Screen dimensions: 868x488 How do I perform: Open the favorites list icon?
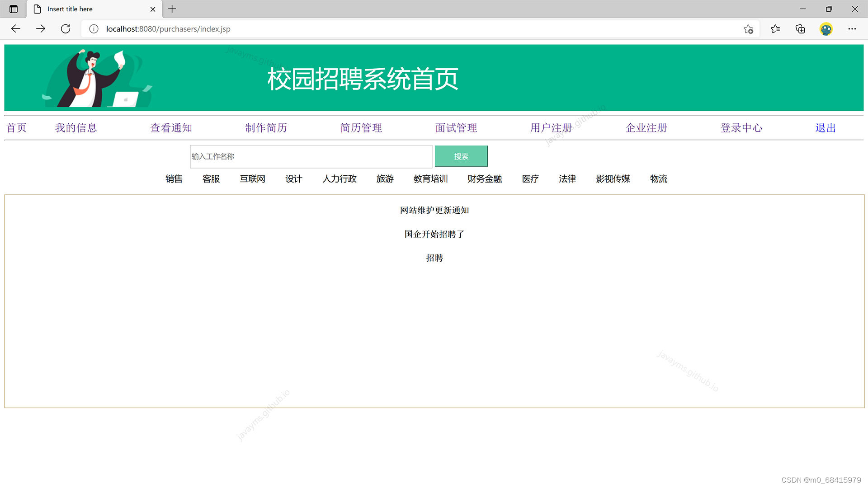tap(775, 28)
